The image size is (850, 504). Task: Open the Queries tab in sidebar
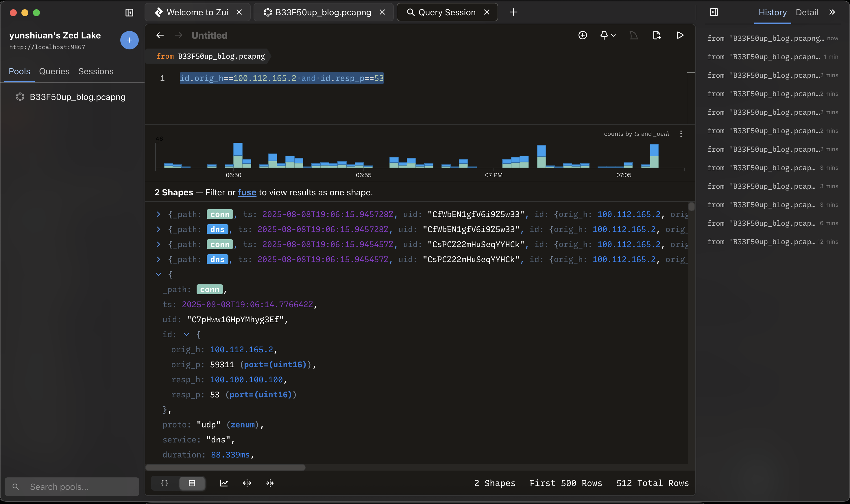coord(54,71)
